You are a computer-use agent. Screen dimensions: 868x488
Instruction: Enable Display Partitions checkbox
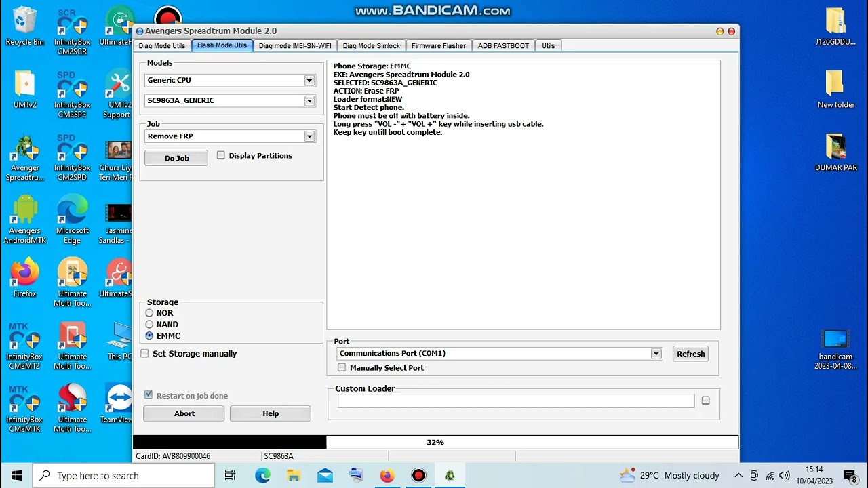[221, 155]
